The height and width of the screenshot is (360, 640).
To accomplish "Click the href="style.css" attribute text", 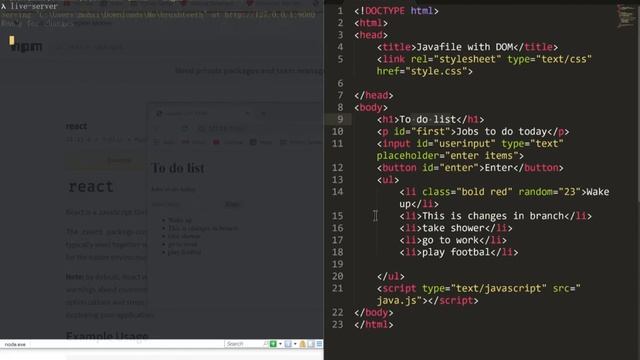I will 422,71.
